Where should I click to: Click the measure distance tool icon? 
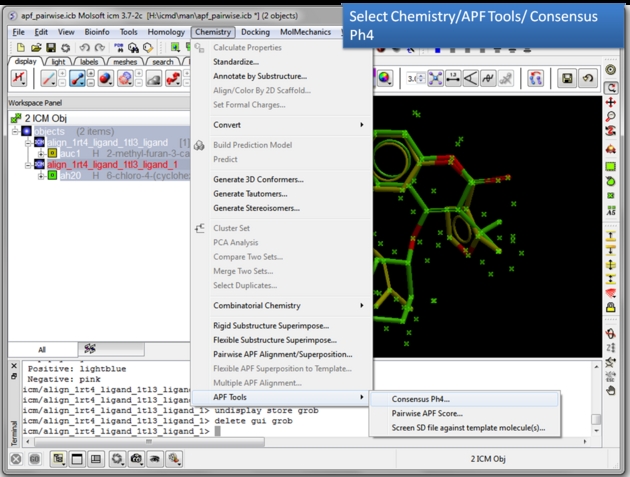pos(451,78)
